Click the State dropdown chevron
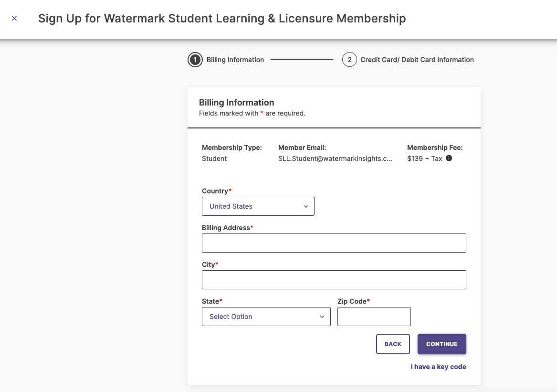This screenshot has width=557, height=392. pyautogui.click(x=322, y=317)
